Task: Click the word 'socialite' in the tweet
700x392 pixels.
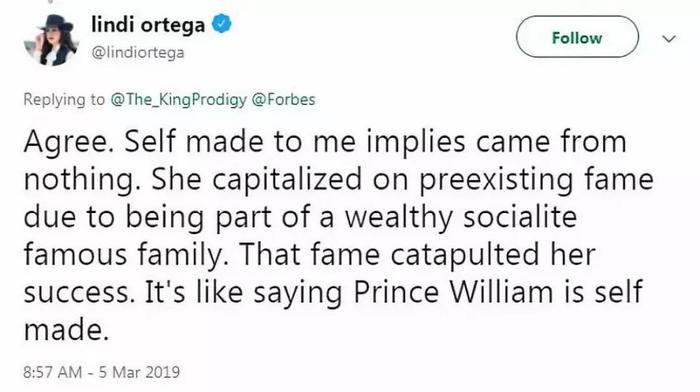Action: point(521,217)
